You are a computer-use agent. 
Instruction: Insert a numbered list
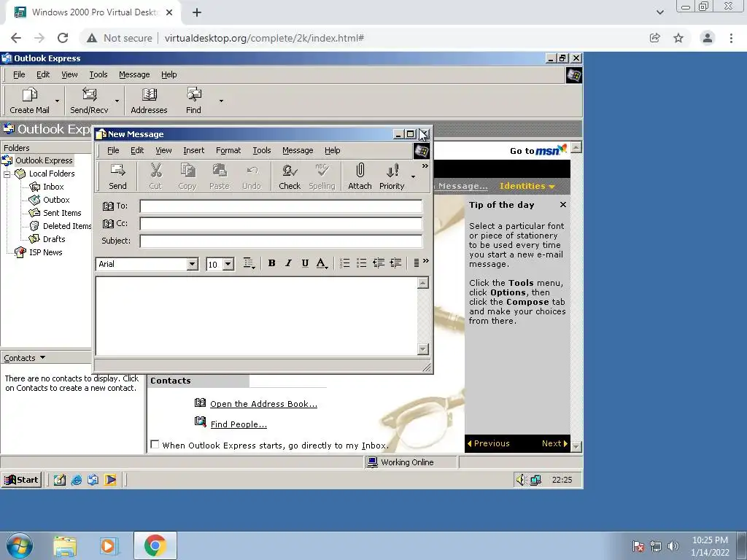pyautogui.click(x=345, y=262)
